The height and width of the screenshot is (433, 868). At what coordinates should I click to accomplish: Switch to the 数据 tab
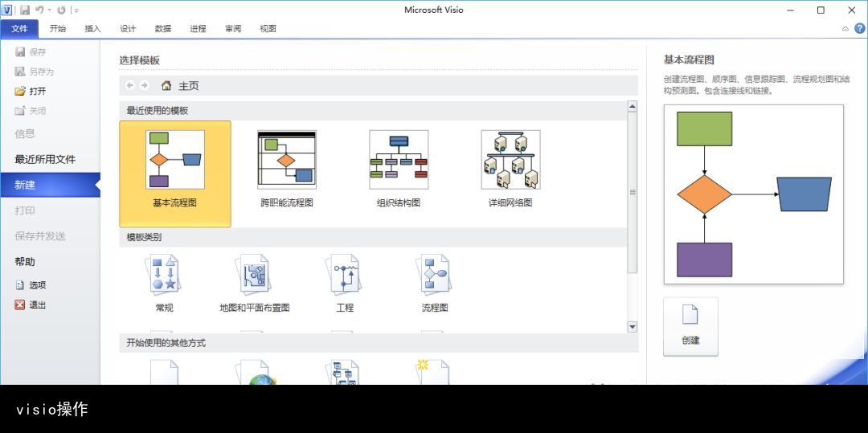click(x=162, y=29)
